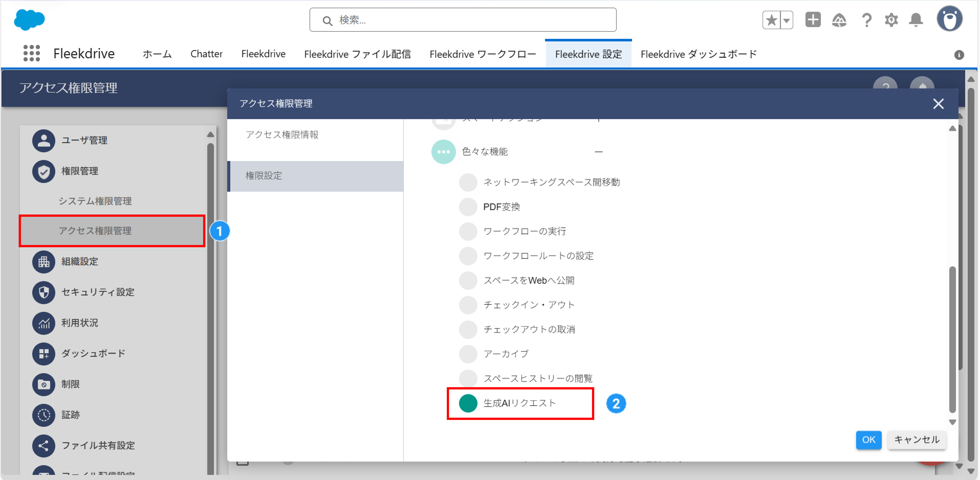
Task: Open the Fleekdrive ワークフロー tab
Action: (483, 54)
